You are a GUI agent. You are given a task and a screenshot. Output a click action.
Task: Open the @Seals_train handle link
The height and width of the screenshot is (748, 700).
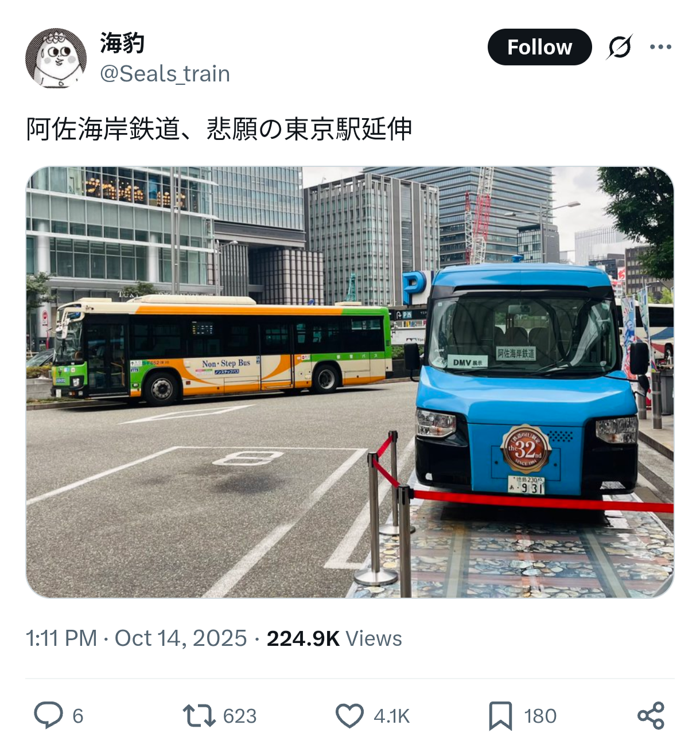[x=165, y=73]
